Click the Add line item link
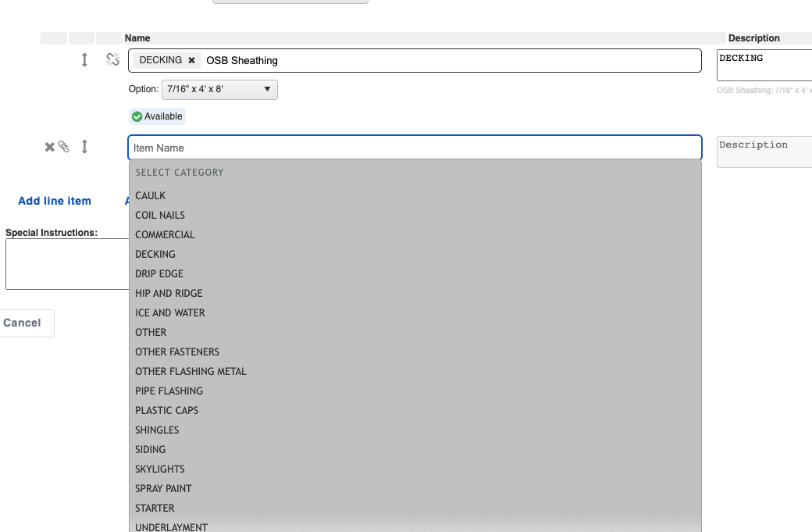The width and height of the screenshot is (812, 532). 55,201
